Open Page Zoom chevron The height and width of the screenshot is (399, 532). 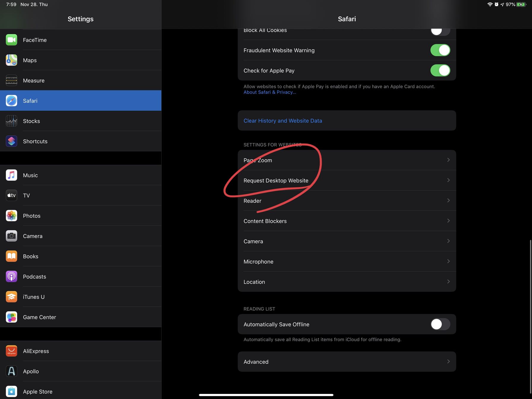tap(448, 160)
